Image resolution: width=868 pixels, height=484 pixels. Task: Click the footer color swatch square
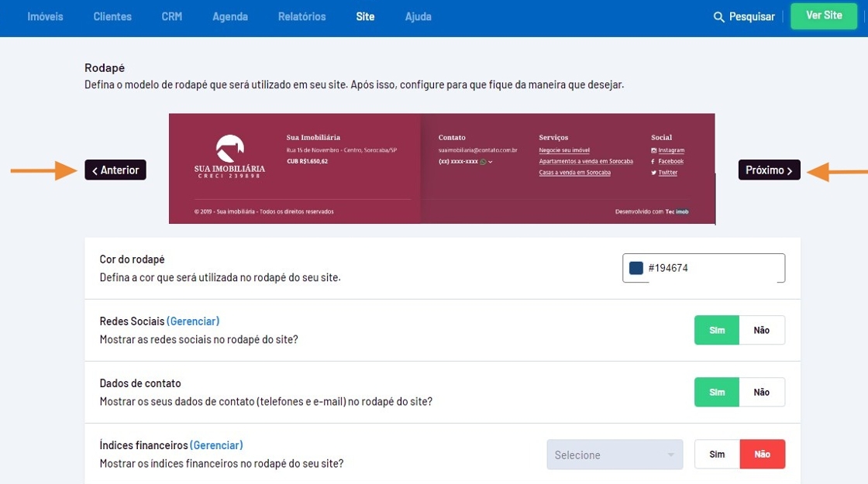point(636,268)
